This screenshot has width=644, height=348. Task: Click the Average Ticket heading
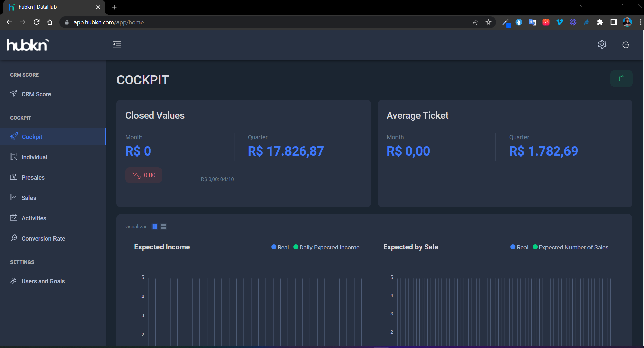point(417,116)
